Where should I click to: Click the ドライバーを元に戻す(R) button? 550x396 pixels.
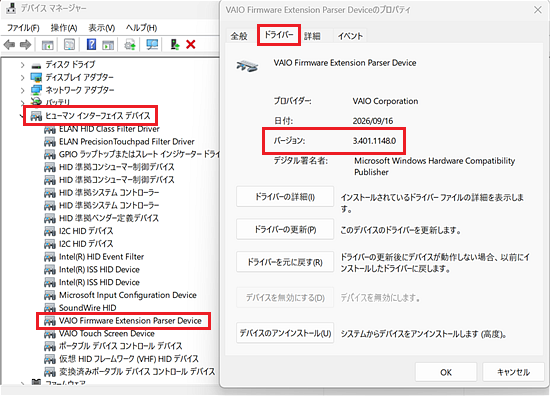[x=285, y=262]
